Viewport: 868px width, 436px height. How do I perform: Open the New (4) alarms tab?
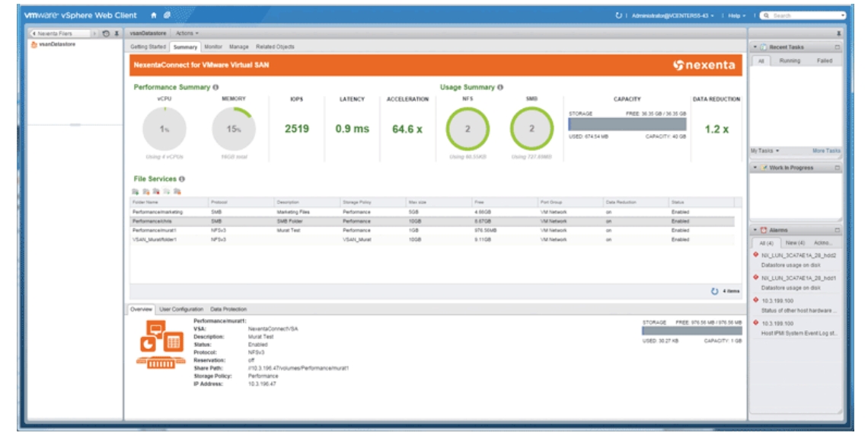(795, 243)
